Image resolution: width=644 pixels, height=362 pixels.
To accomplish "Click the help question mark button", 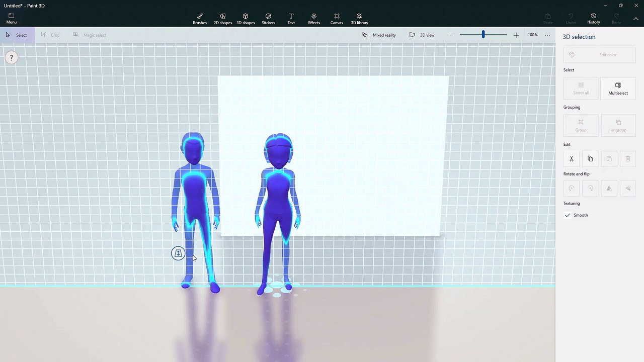I will click(x=11, y=58).
